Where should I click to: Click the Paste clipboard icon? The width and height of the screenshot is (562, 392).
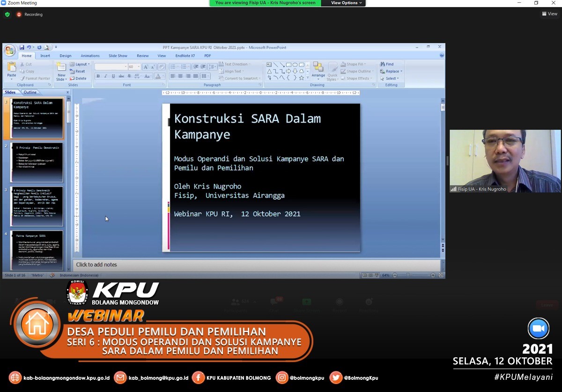(12, 68)
